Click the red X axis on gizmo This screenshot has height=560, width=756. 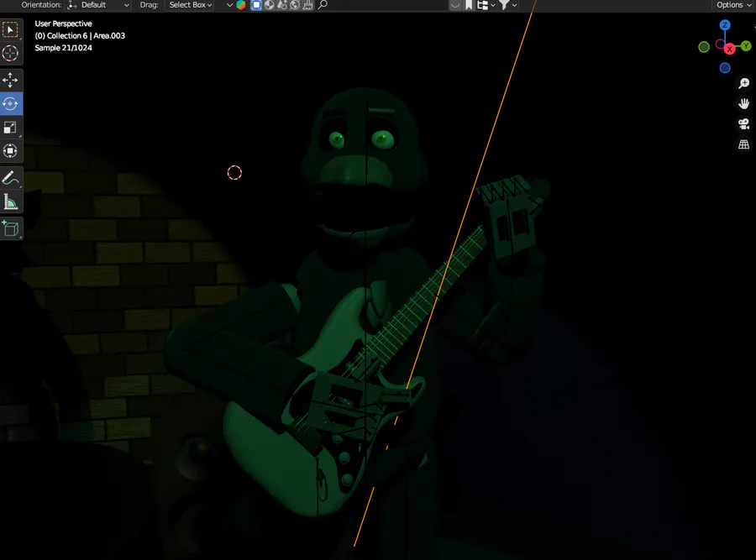(x=729, y=49)
